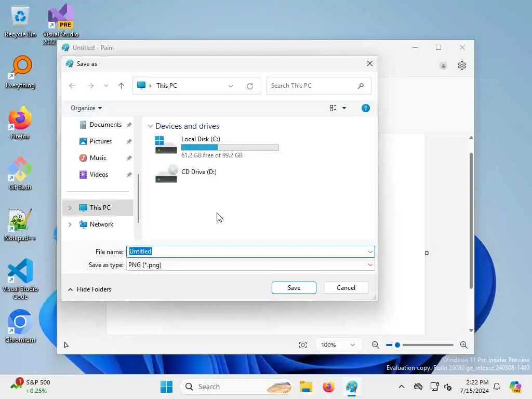
Task: Open the notifications bell icon
Action: click(x=497, y=387)
